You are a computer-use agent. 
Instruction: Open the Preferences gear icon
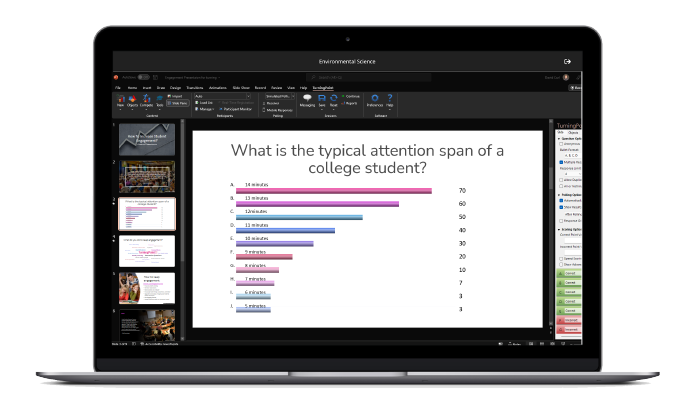pyautogui.click(x=375, y=99)
